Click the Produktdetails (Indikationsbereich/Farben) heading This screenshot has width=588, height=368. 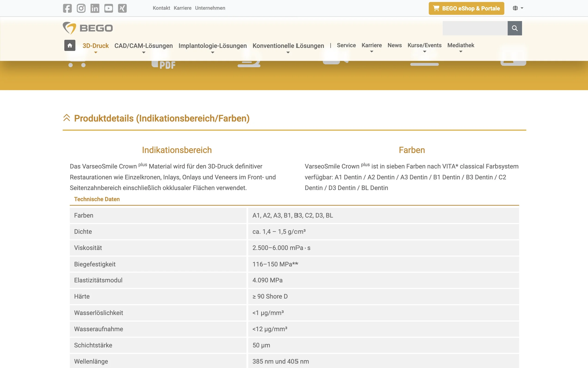(x=162, y=118)
